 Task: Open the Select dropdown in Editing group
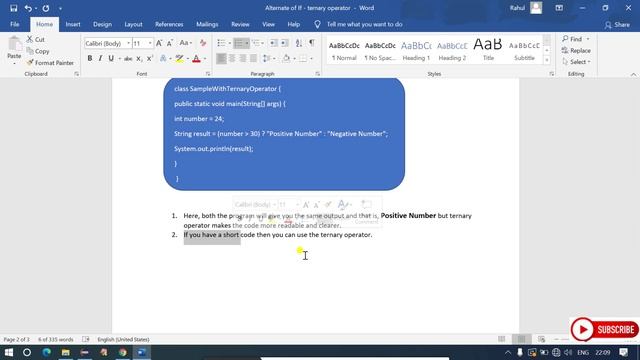tap(576, 62)
